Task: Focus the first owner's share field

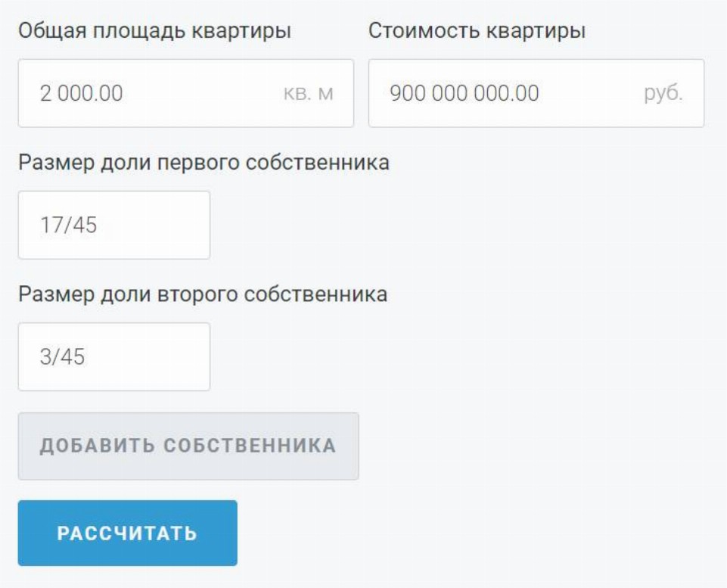Action: point(113,225)
